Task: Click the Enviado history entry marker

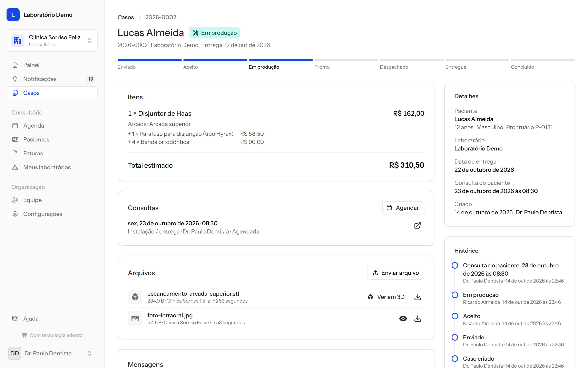Action: click(x=455, y=337)
